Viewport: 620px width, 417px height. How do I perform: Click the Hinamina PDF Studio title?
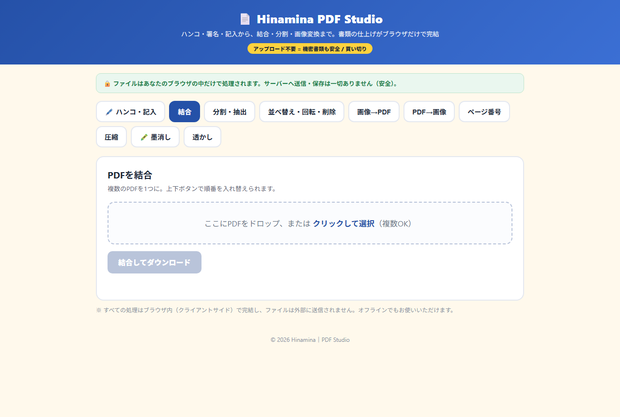tap(319, 19)
